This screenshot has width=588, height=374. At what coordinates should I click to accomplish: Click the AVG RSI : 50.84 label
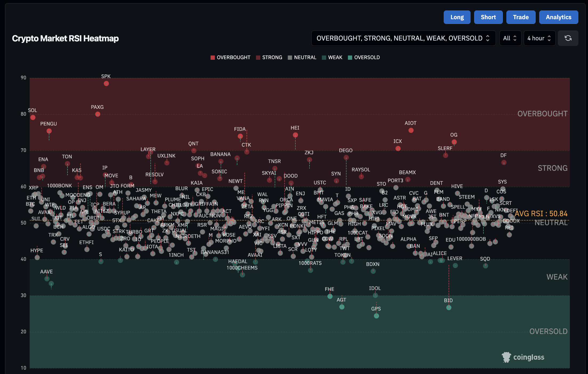541,214
